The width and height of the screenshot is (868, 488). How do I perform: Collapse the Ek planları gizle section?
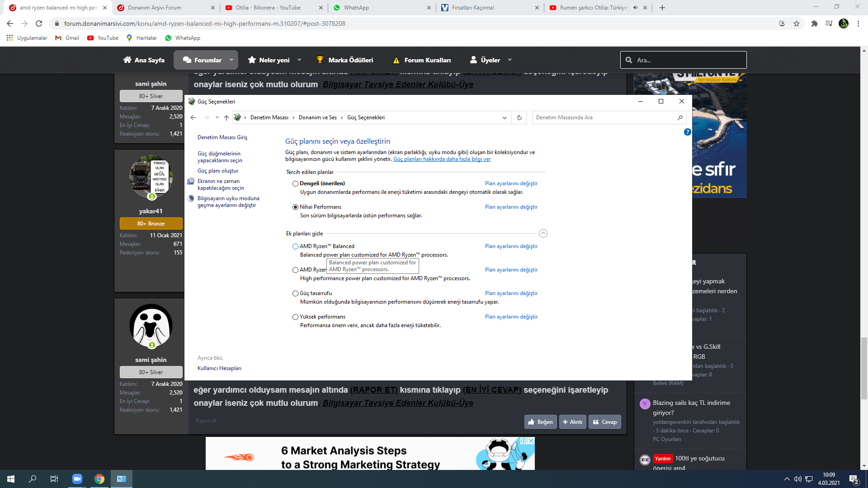tap(543, 234)
